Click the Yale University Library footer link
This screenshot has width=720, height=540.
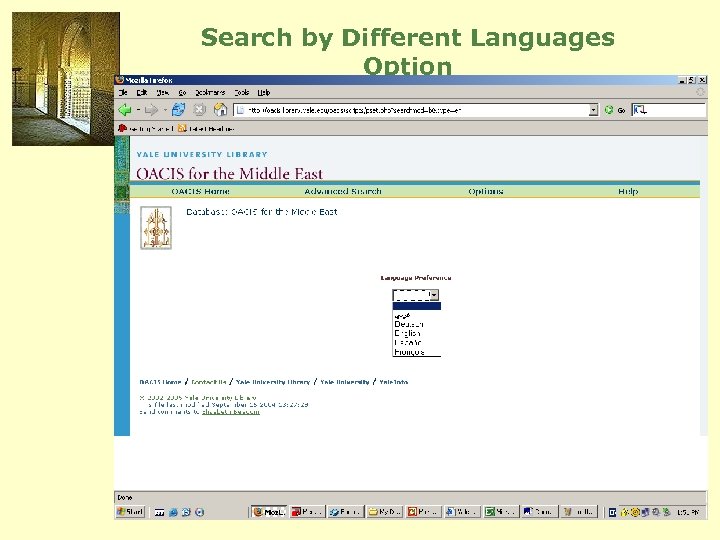click(273, 382)
